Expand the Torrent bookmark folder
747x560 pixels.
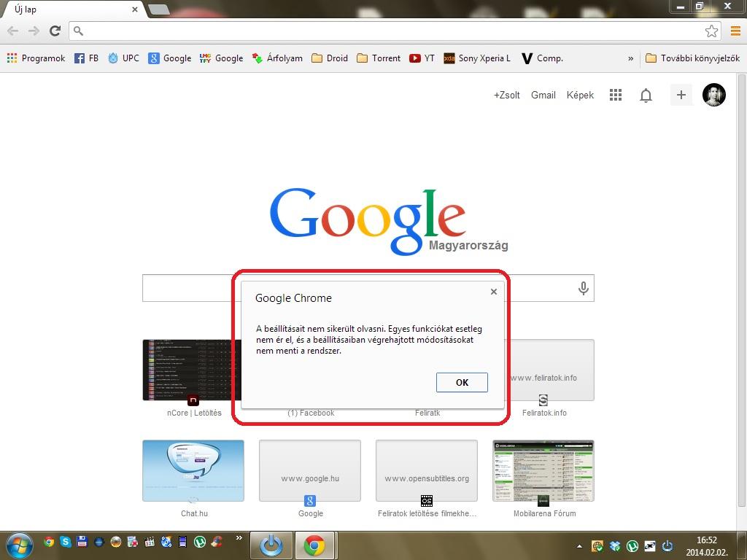coord(379,58)
